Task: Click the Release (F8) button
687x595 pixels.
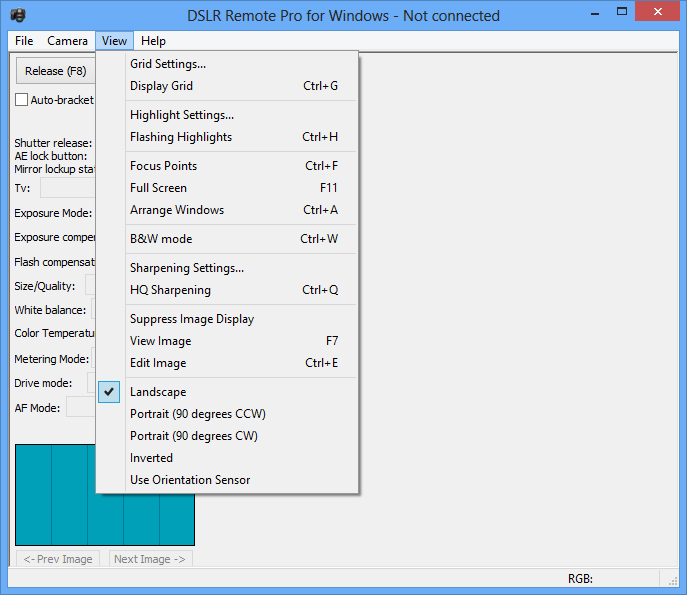Action: (56, 71)
